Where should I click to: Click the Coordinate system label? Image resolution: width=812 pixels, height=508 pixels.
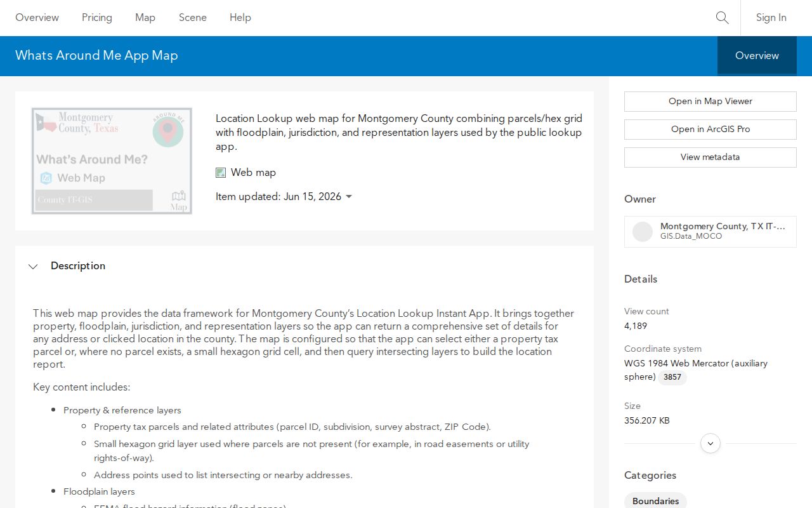point(663,349)
